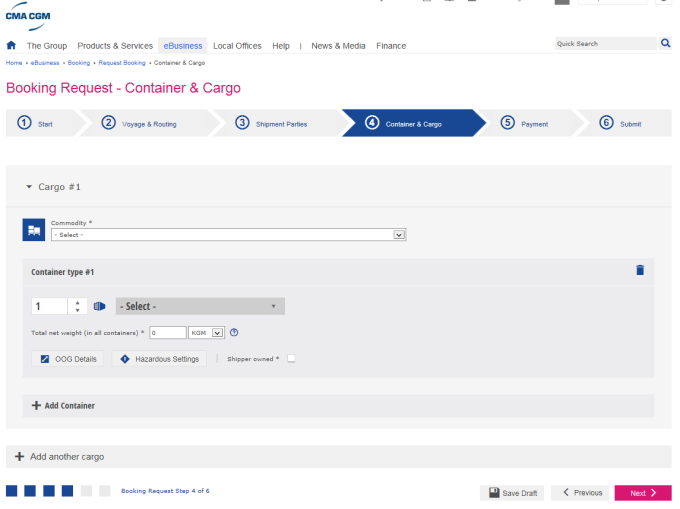
Task: Click the Save Draft button
Action: pos(513,493)
